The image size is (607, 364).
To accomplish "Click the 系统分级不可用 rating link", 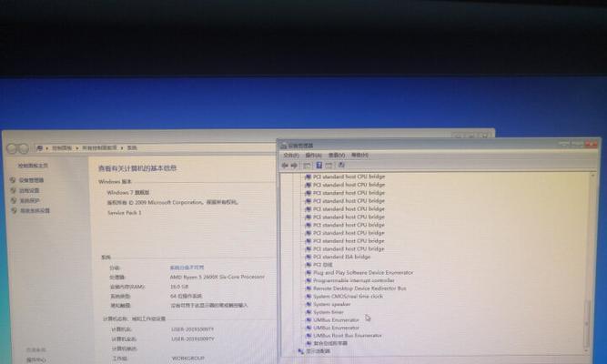I will click(187, 268).
